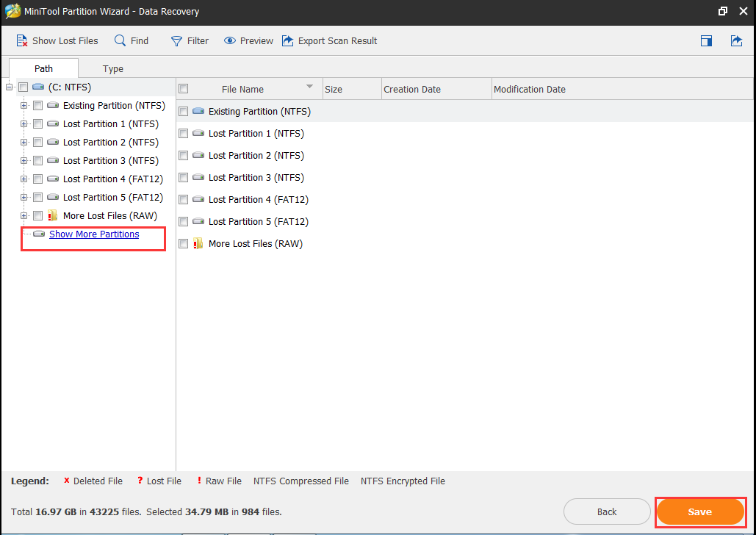Sort by Size column header
This screenshot has height=535, width=756.
[352, 89]
